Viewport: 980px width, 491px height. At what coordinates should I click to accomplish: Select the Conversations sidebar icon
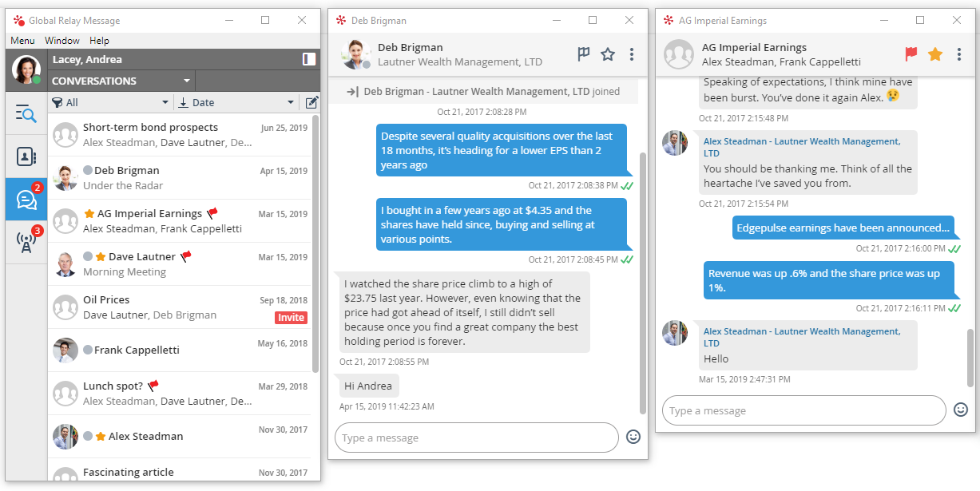(26, 199)
